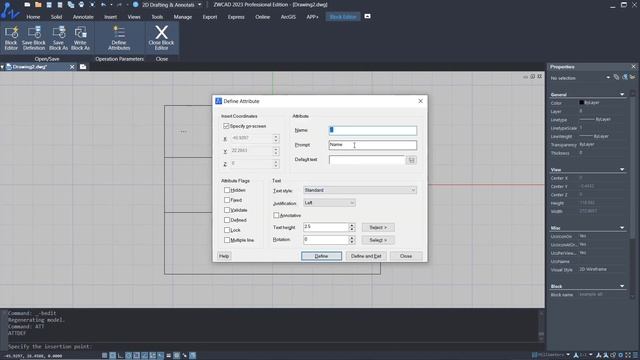Open the Annotate ribbon tab
This screenshot has width=640, height=360.
(83, 17)
